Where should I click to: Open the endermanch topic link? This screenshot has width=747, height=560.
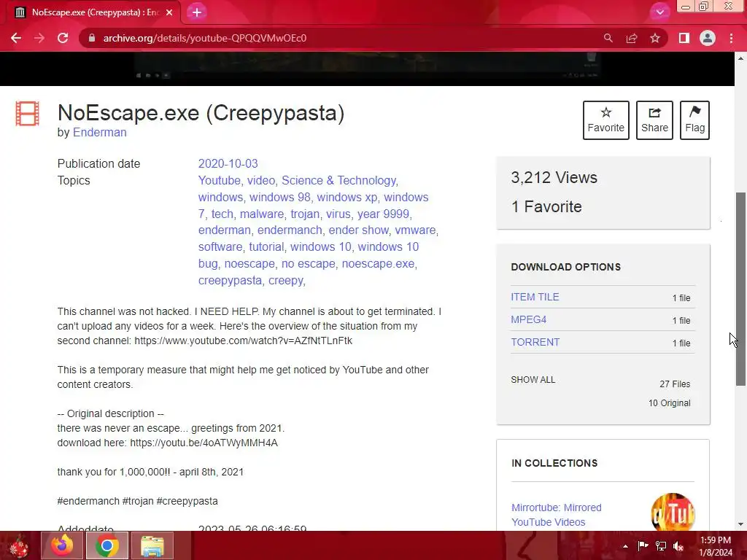click(290, 230)
